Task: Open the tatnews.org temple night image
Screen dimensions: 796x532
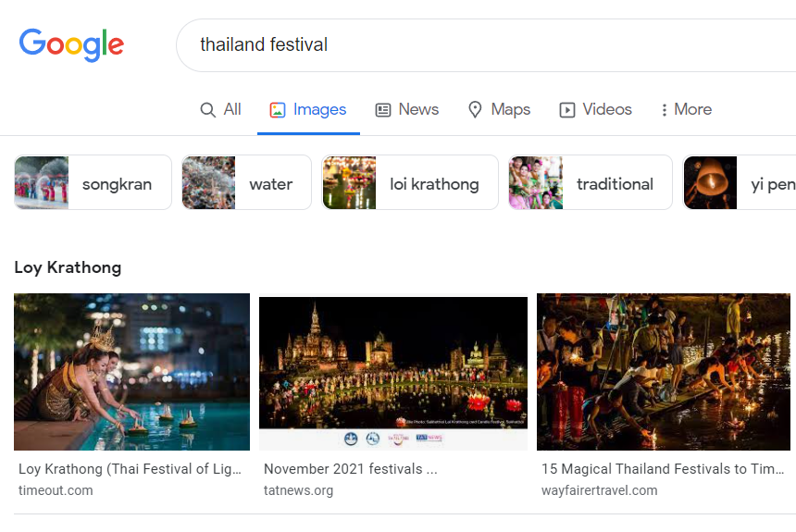Action: [393, 372]
